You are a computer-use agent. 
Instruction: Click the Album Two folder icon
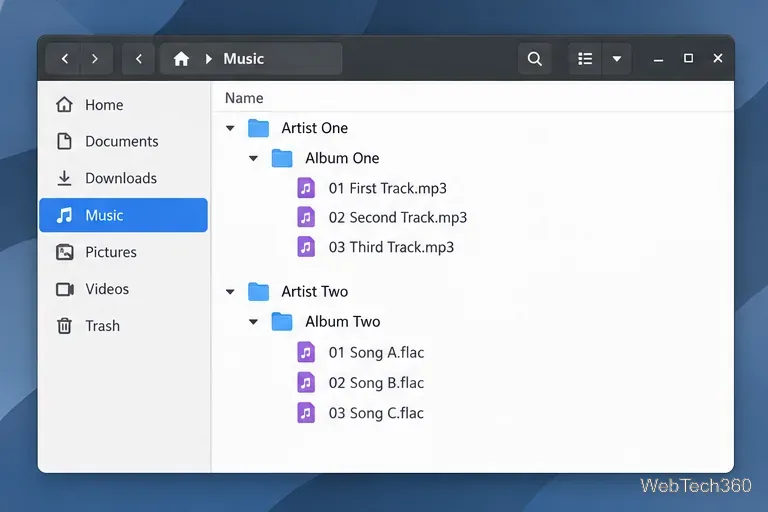click(x=282, y=322)
